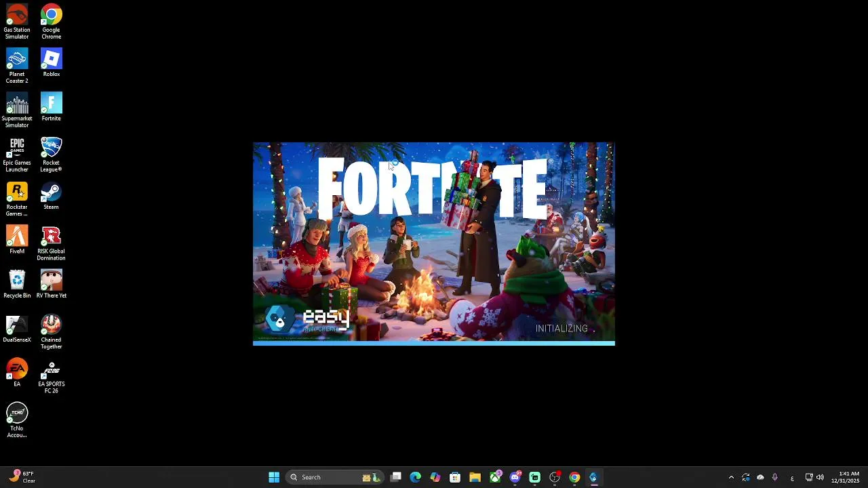This screenshot has height=488, width=868.
Task: Open the Epic Games Launcher desktop icon
Action: (17, 155)
